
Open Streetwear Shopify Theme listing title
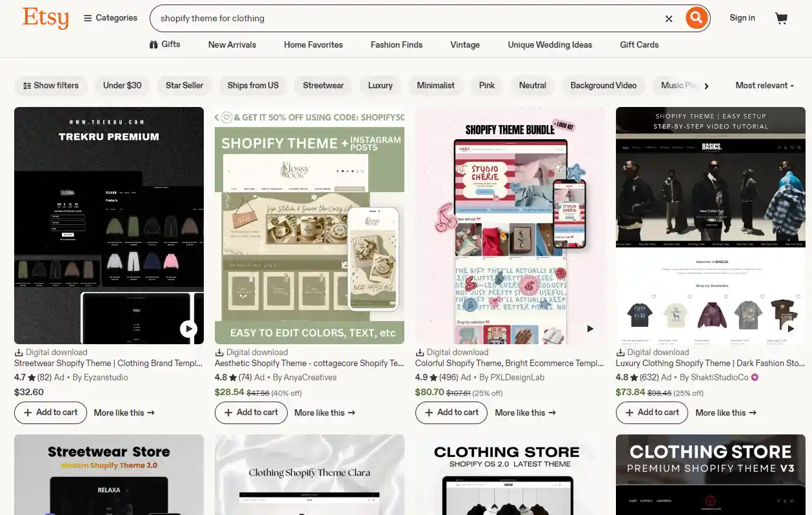tap(108, 363)
